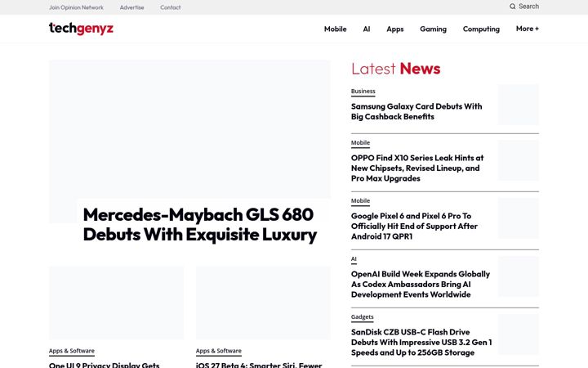Read Google Pixel 6 end of support article
The height and width of the screenshot is (368, 588).
point(414,226)
